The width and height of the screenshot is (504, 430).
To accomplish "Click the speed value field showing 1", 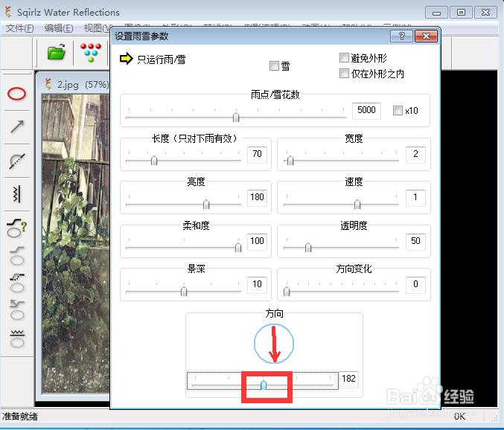I will pyautogui.click(x=415, y=197).
